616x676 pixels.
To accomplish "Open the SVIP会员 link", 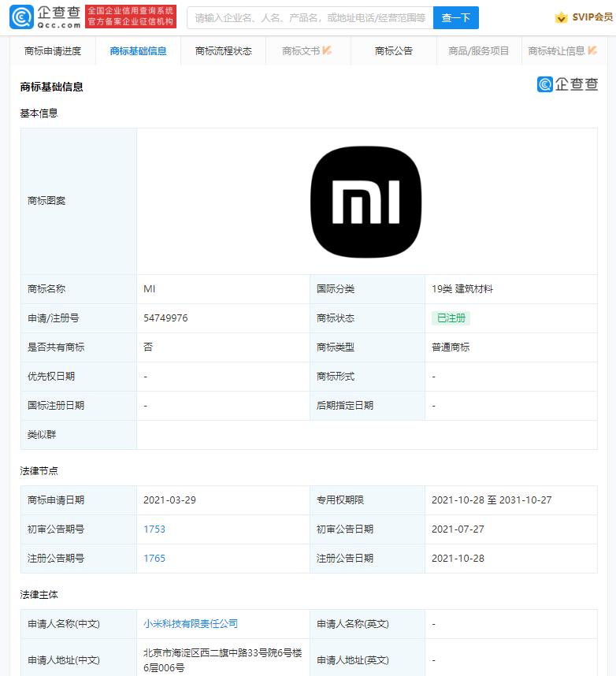I will pyautogui.click(x=592, y=17).
